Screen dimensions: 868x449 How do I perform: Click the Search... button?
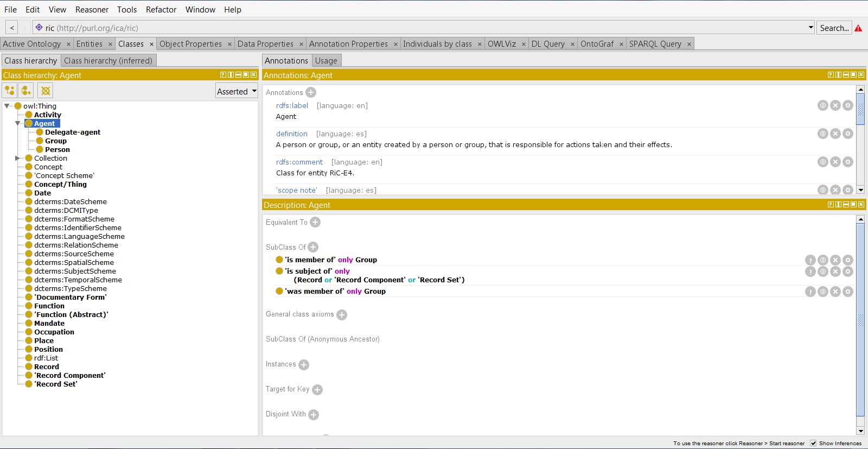pyautogui.click(x=834, y=28)
